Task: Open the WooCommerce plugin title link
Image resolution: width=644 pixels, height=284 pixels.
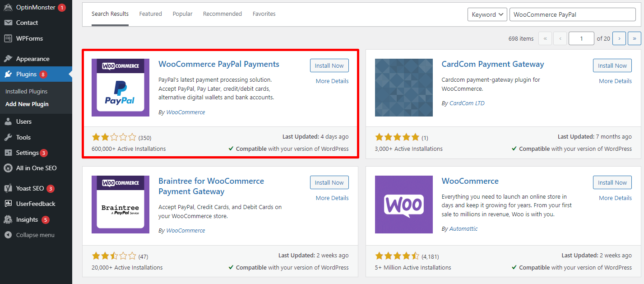Action: [470, 181]
